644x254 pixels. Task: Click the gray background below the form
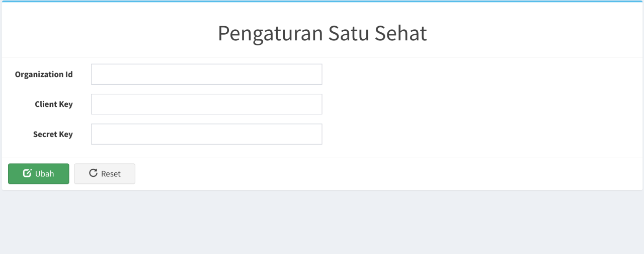[x=322, y=224]
